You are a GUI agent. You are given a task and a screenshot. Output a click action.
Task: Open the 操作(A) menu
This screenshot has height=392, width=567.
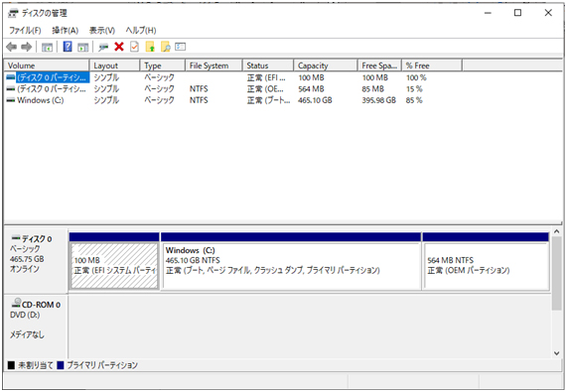(x=66, y=31)
